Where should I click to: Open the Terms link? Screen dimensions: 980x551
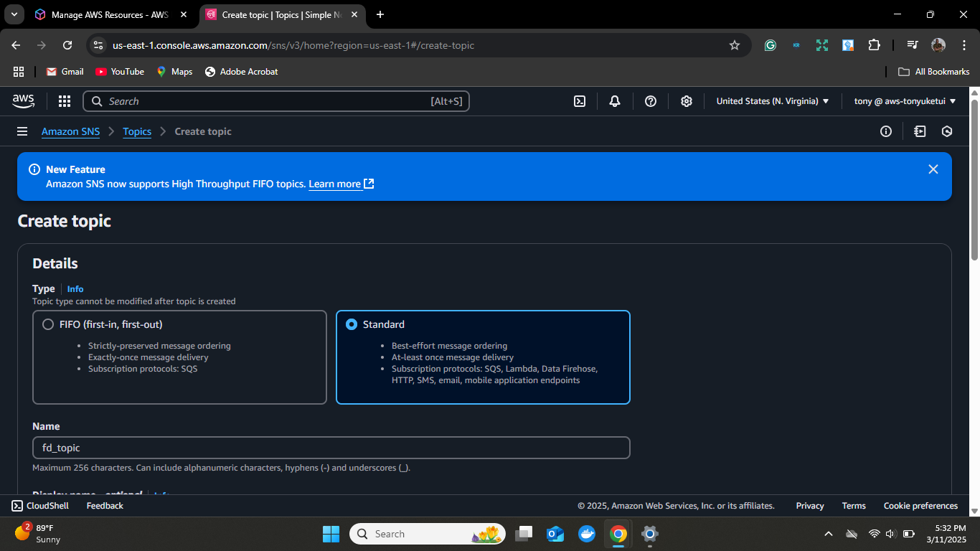[854, 506]
